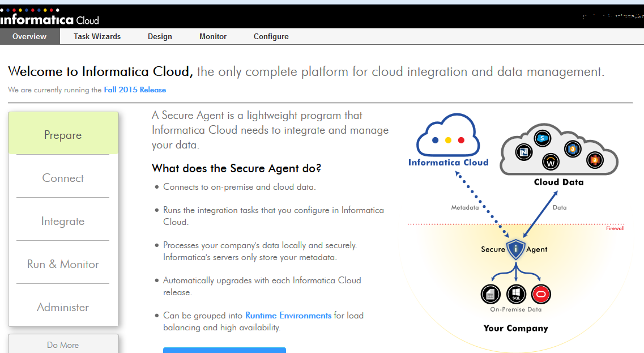
Task: Open the Prepare section in the sidebar
Action: click(x=62, y=135)
